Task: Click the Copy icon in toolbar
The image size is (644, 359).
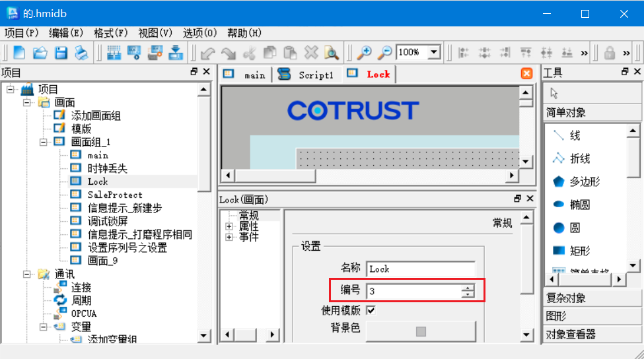Action: point(270,53)
